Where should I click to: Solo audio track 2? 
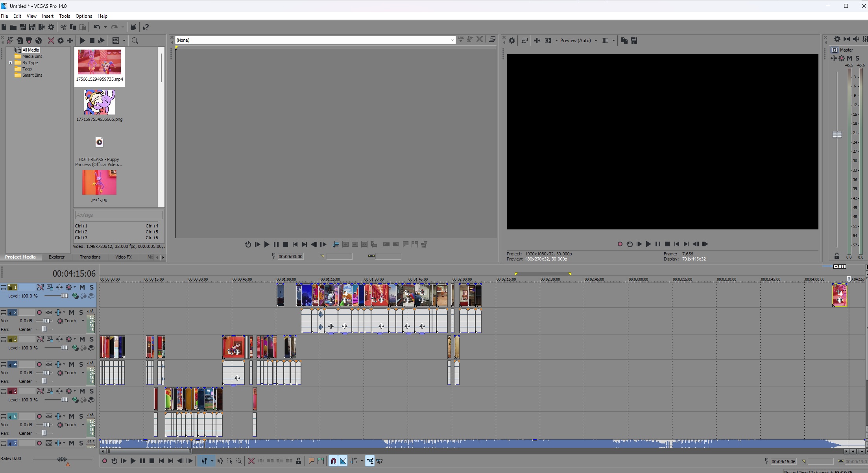point(81,312)
